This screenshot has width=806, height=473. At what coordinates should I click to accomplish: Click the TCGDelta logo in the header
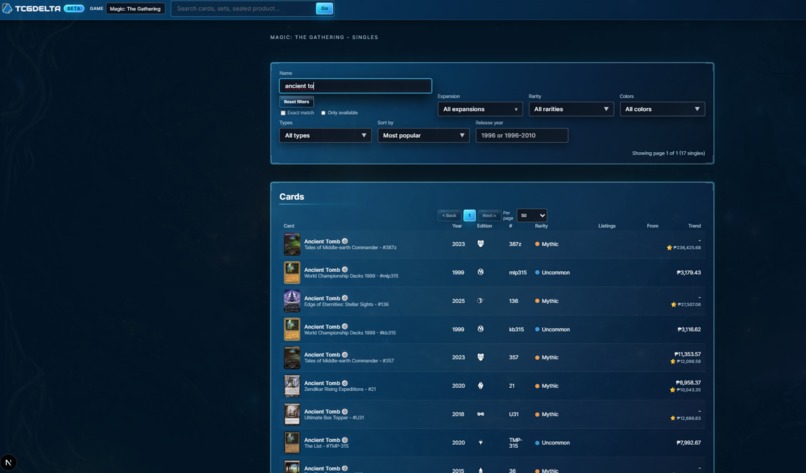click(31, 8)
